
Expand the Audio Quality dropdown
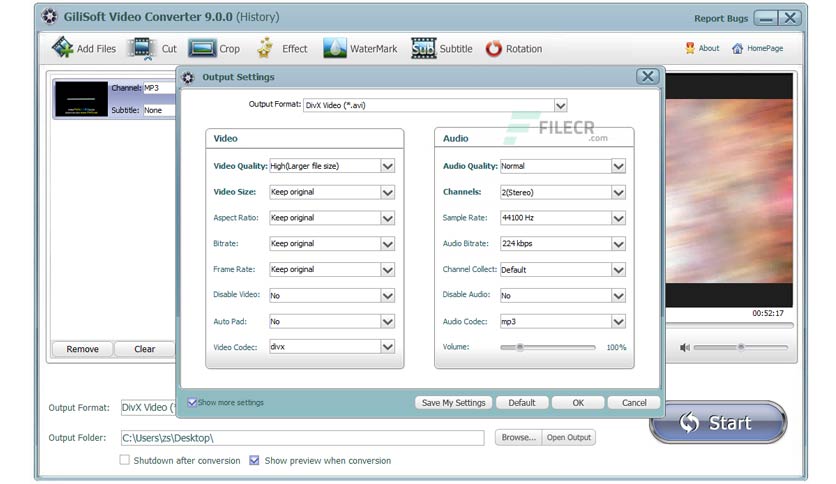[x=618, y=166]
